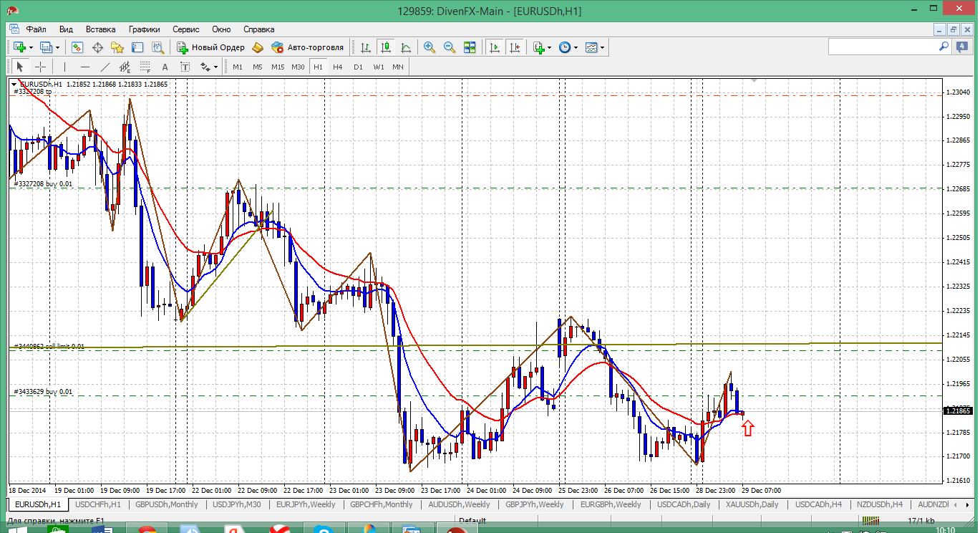Open the Market Watch panel
980x533 pixels.
coord(77,47)
